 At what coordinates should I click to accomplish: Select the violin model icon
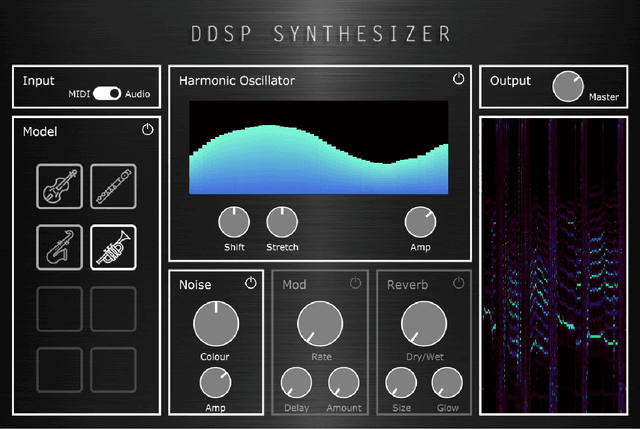coord(59,186)
